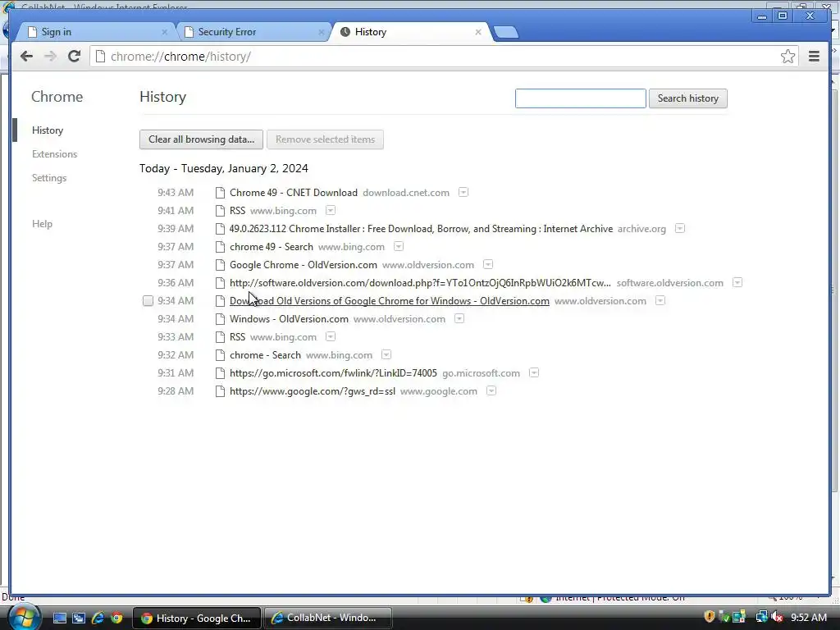This screenshot has width=840, height=630.
Task: Open Extensions in the sidebar
Action: pos(54,153)
